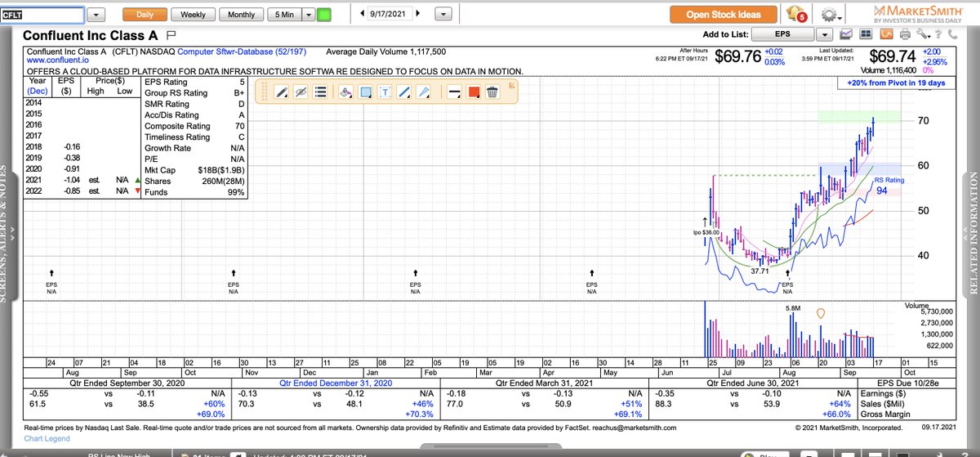980x457 pixels.
Task: Open the symbol history dropdown
Action: click(x=96, y=15)
